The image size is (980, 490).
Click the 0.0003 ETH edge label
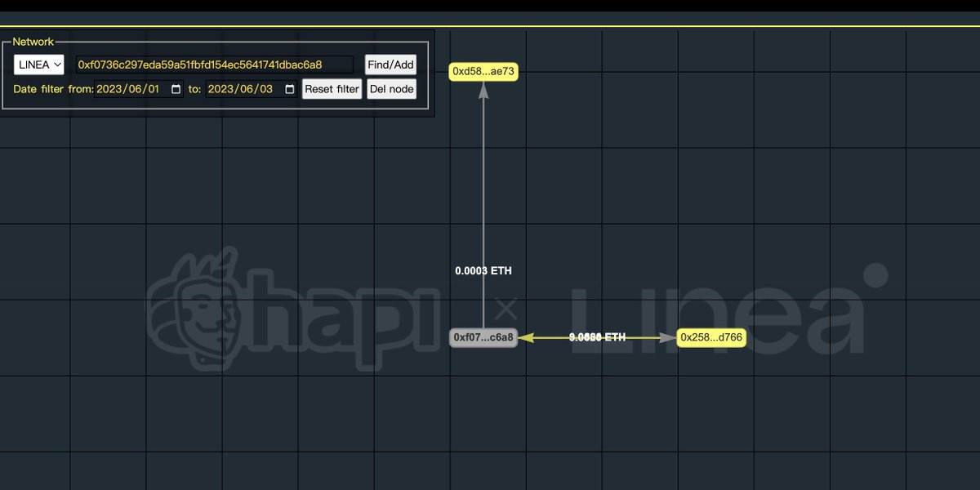(x=483, y=271)
